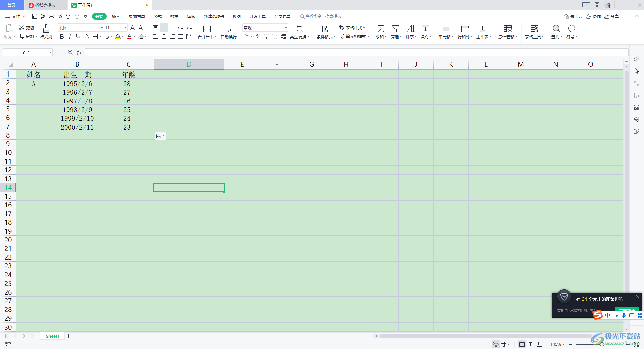
Task: Open the File (文件) menu
Action: (x=15, y=16)
